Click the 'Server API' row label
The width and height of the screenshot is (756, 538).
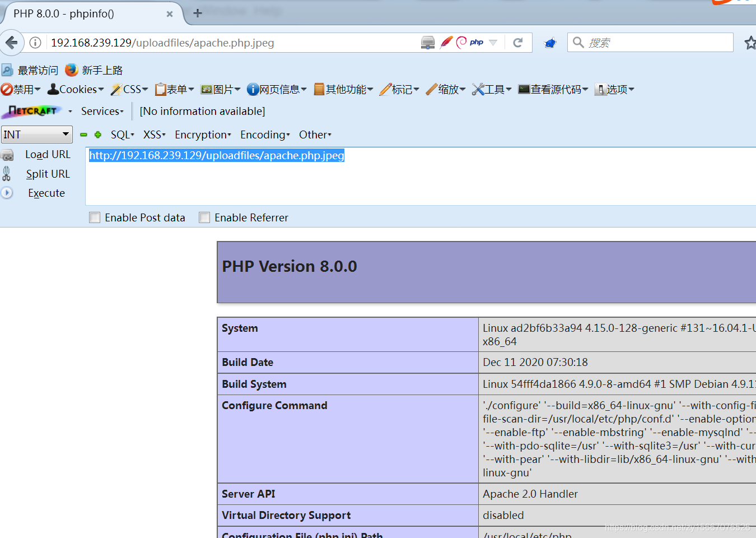(248, 494)
